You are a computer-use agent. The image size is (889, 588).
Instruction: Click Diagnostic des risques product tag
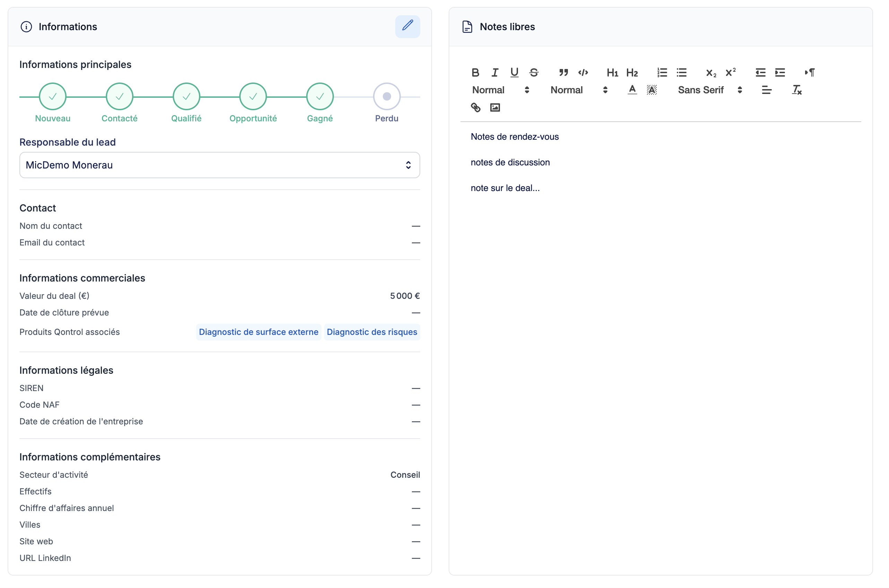(372, 332)
